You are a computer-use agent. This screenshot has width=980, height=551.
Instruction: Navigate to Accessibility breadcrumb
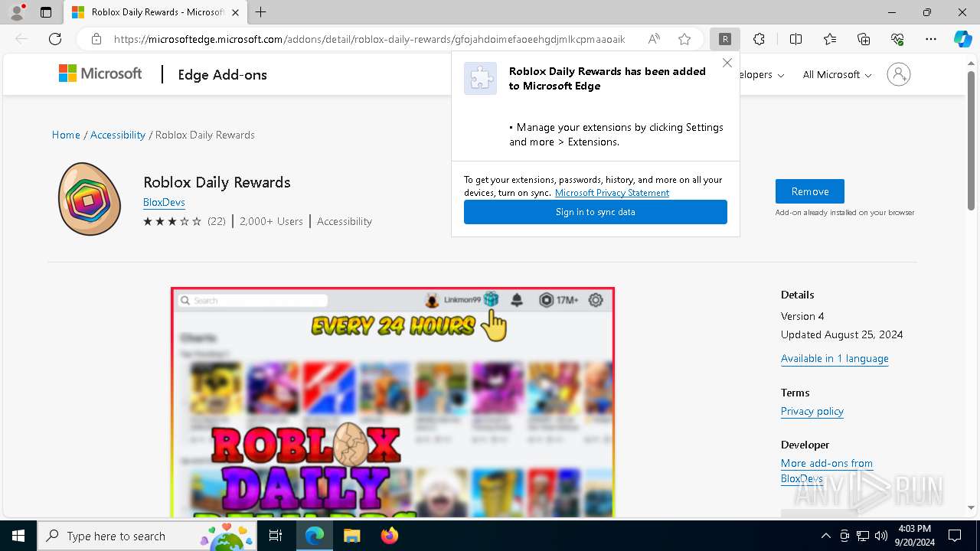tap(118, 135)
